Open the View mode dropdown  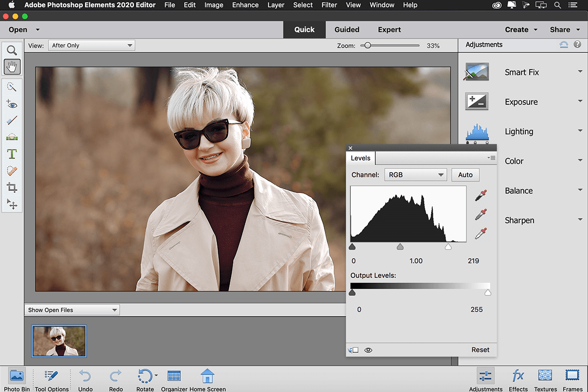point(91,45)
